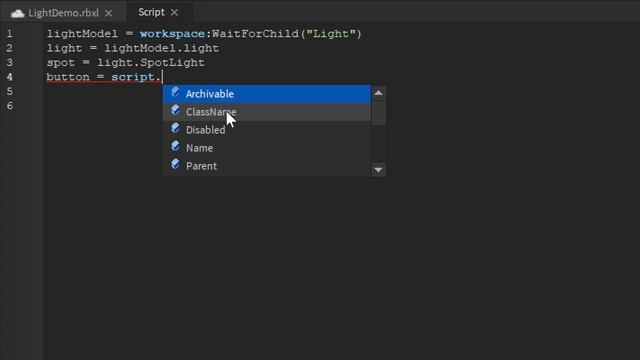Click 'spot' variable on line 3
The height and width of the screenshot is (360, 640).
point(61,63)
